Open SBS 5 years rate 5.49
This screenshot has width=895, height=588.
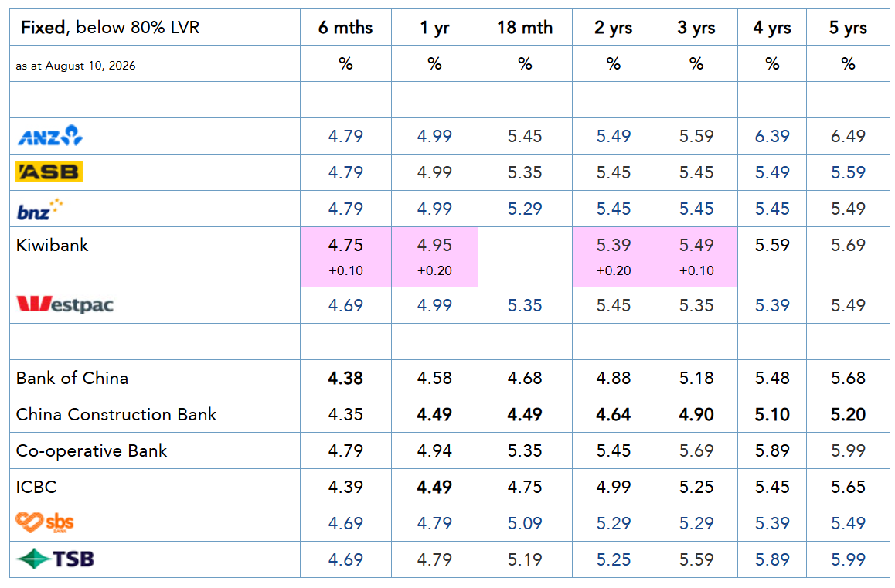click(x=848, y=524)
